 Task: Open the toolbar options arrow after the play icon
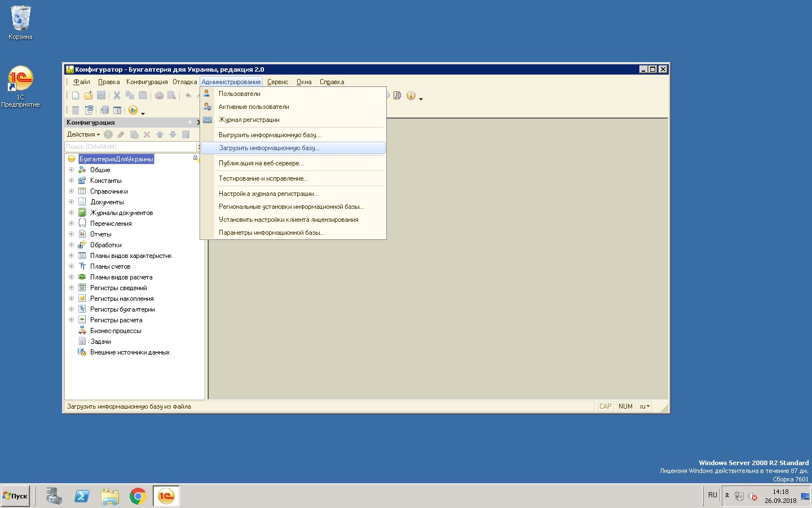[x=143, y=113]
